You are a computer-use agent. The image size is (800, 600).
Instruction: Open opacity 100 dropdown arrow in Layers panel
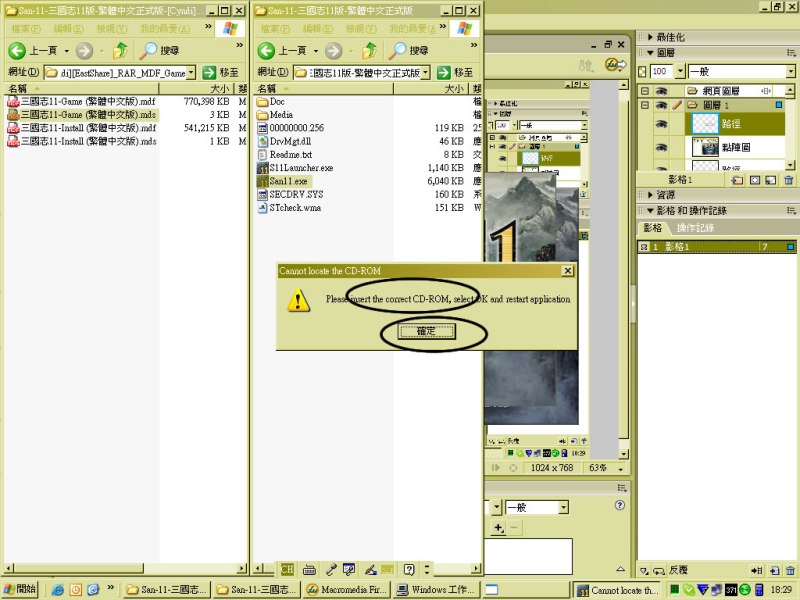681,71
